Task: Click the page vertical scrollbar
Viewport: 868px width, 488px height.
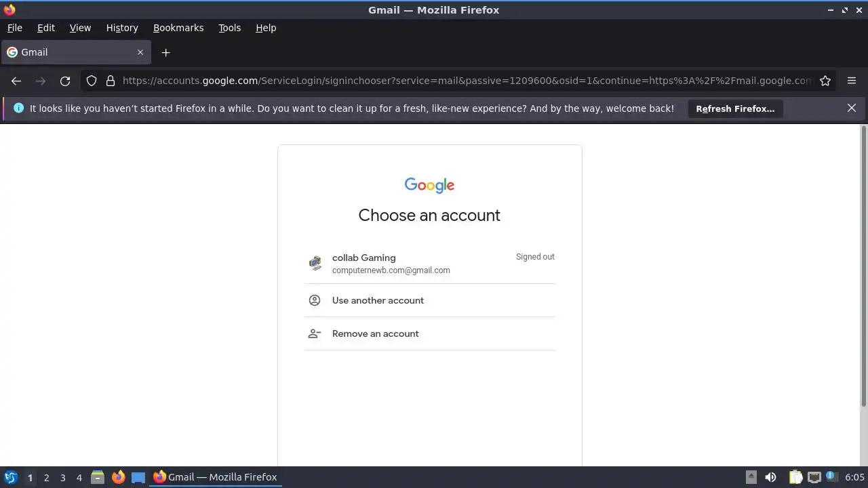Action: pyautogui.click(x=863, y=266)
